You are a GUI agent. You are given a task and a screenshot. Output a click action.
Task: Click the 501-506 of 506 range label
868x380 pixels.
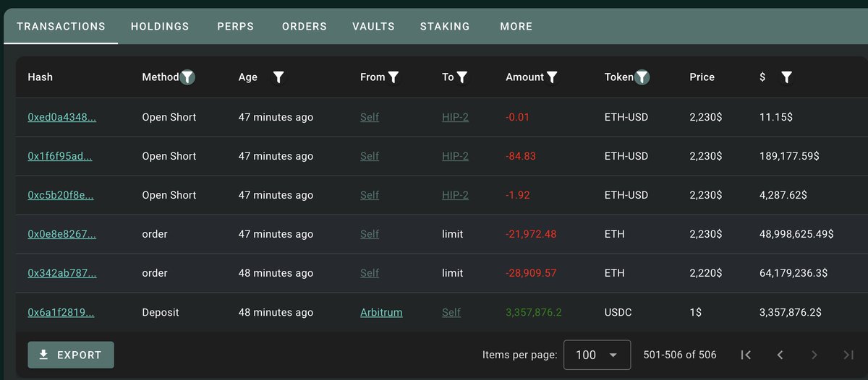(679, 355)
